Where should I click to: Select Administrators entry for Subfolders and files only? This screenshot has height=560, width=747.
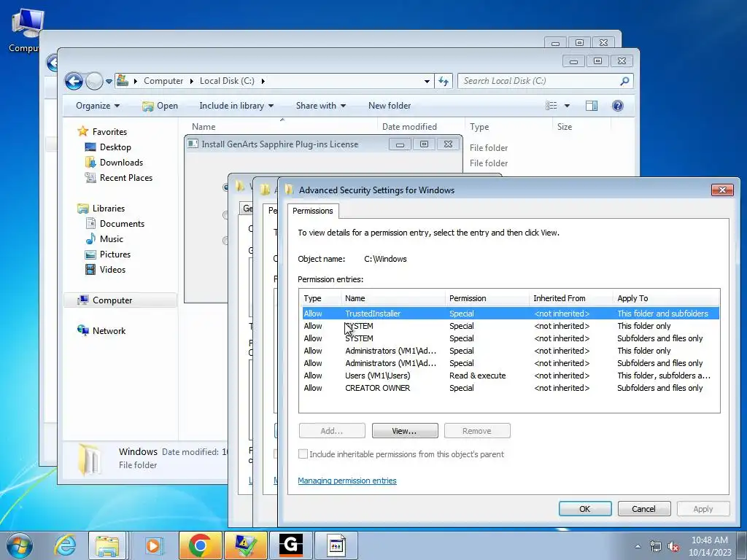(x=511, y=363)
